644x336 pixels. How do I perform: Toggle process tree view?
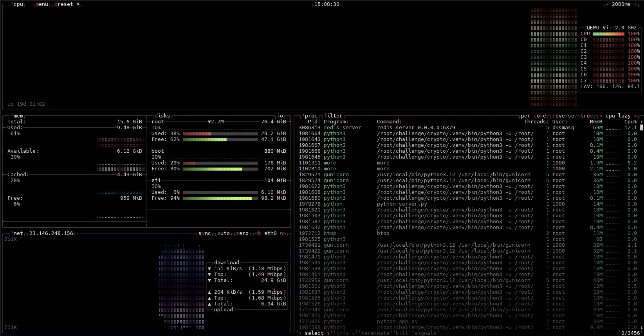coord(587,116)
